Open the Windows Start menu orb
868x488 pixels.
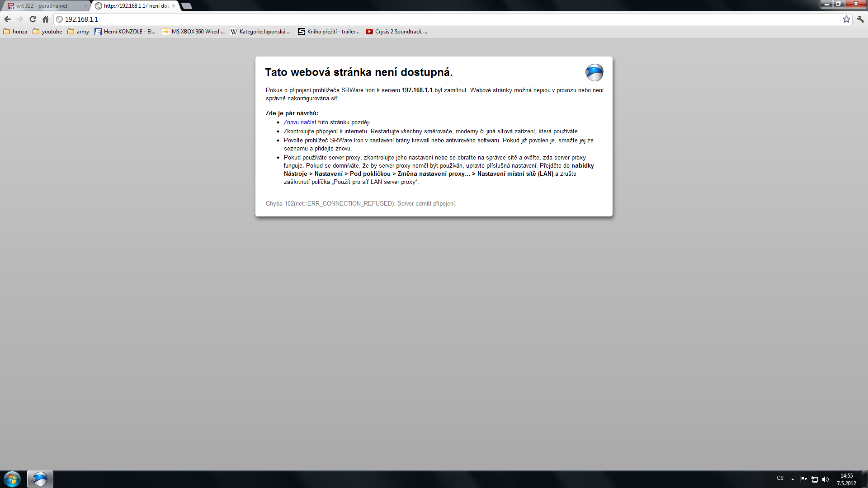tap(12, 479)
